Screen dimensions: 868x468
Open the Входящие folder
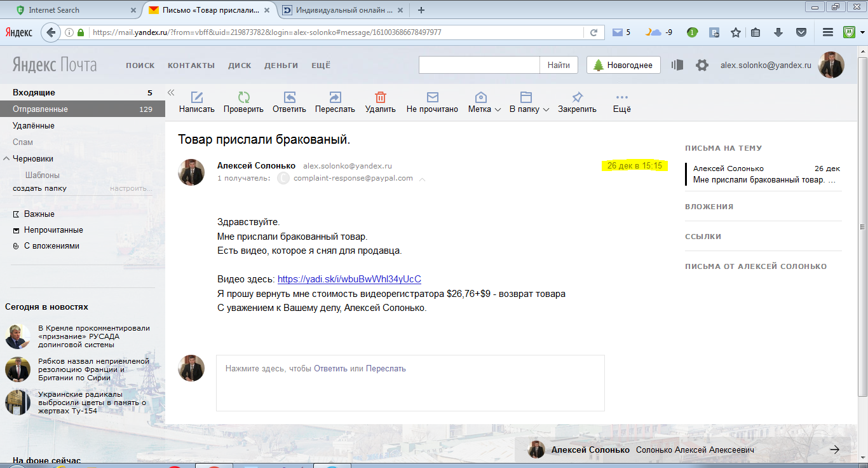click(83, 93)
